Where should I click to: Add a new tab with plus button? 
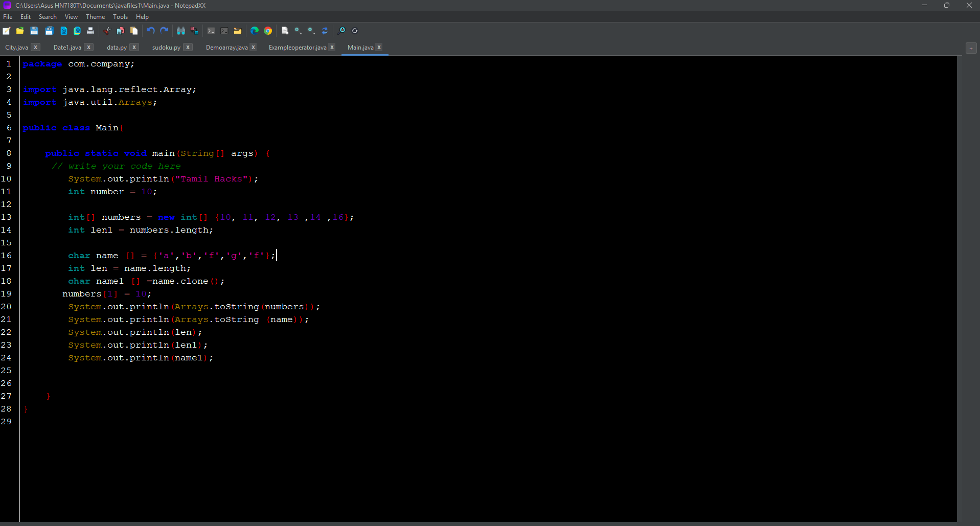(971, 48)
